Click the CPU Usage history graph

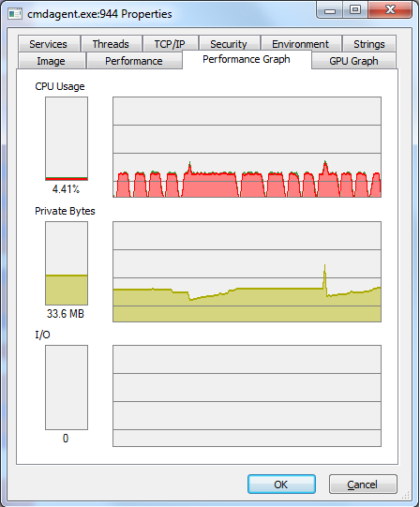[247, 147]
